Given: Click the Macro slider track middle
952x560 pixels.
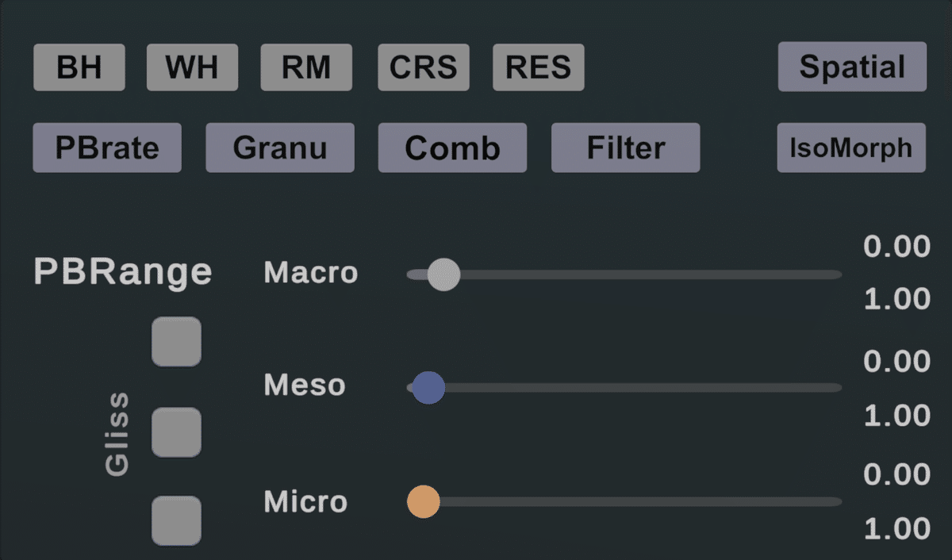Looking at the screenshot, I should tap(624, 274).
